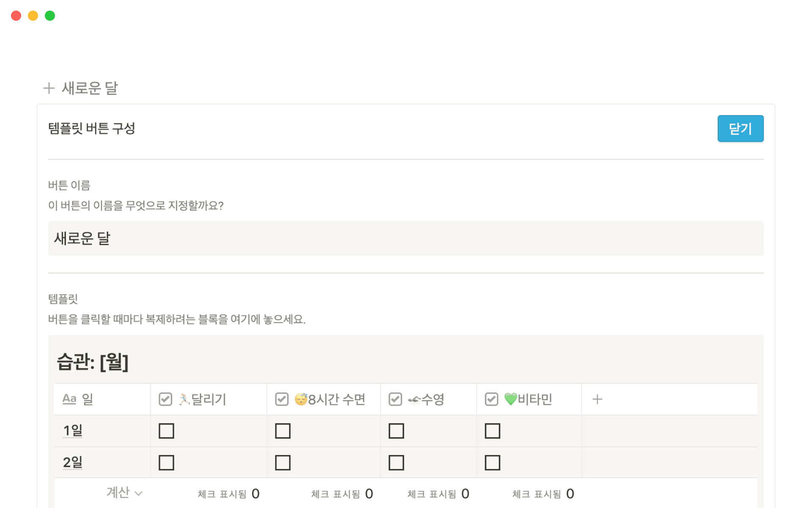
Task: Click the 😴8시간 수면 column checkbox icon
Action: point(282,398)
